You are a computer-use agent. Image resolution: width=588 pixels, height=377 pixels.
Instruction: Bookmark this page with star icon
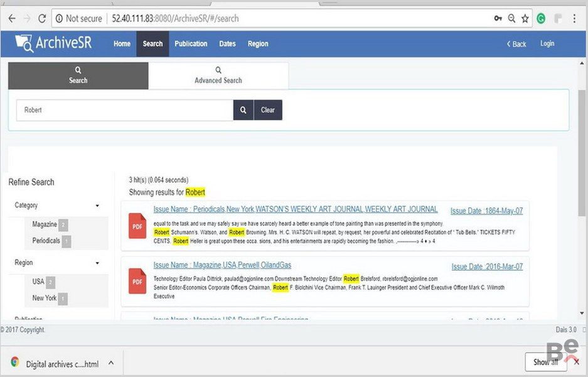(x=525, y=18)
